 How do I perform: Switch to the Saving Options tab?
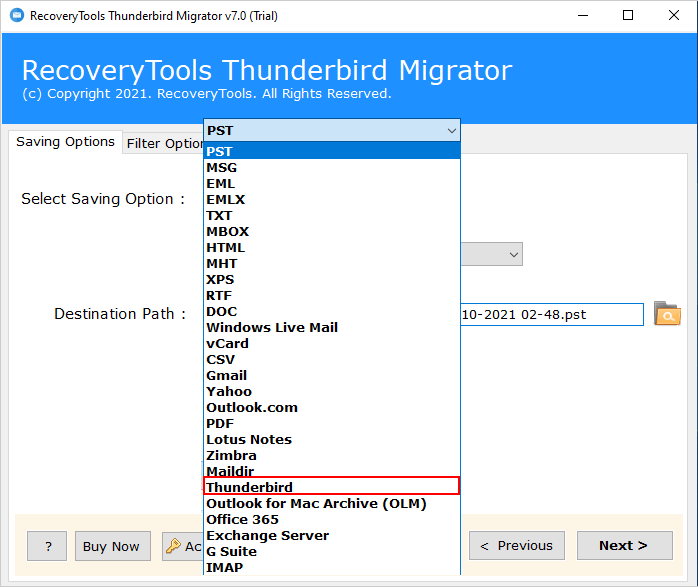(65, 142)
